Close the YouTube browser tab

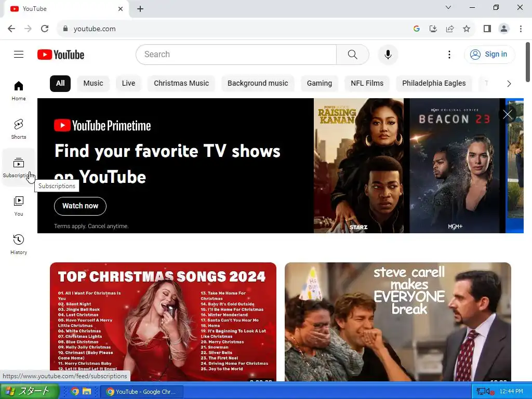[x=121, y=9]
